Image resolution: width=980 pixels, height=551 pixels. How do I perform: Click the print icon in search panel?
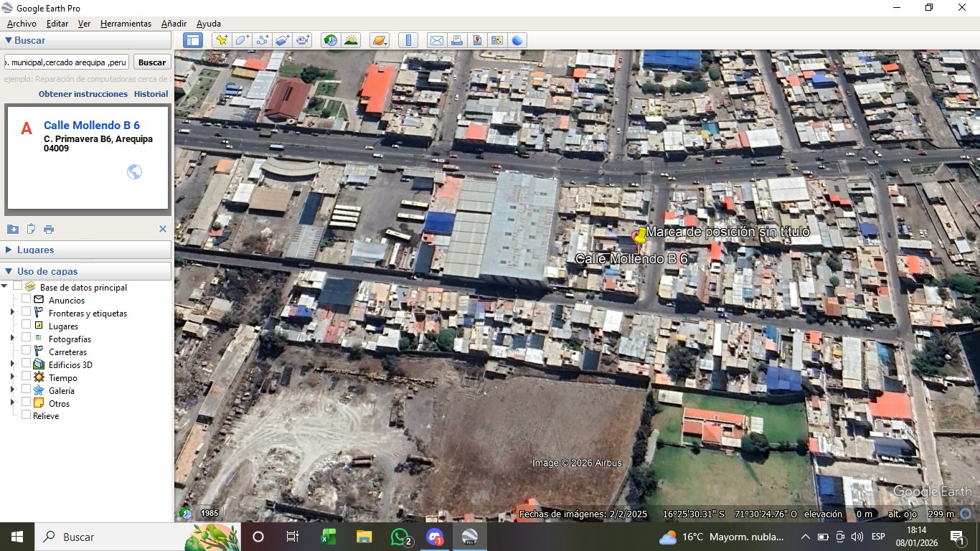point(49,230)
